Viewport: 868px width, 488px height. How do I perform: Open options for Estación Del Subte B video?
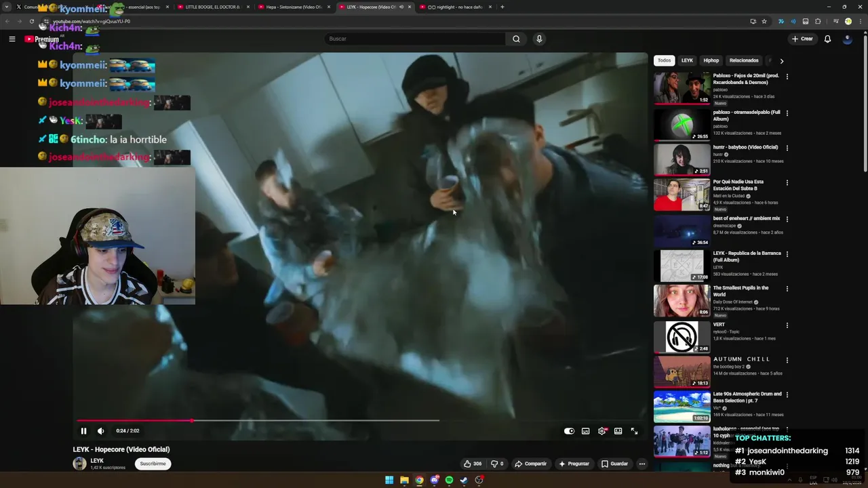coord(787,183)
